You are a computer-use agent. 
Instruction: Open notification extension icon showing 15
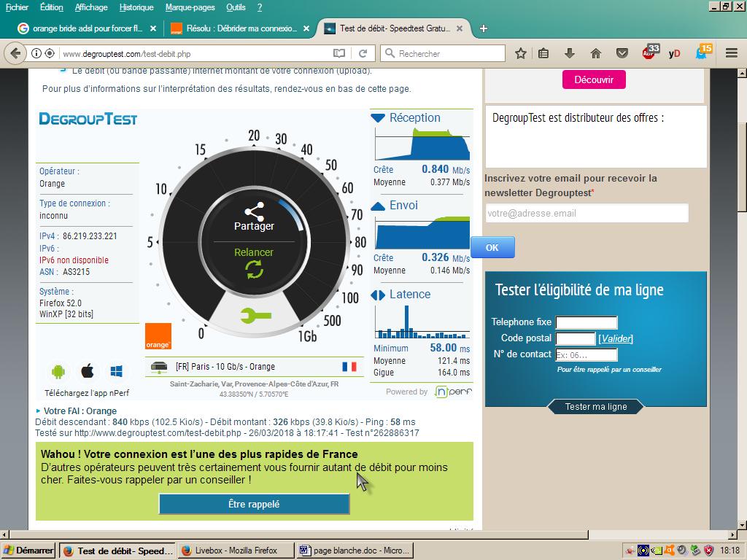coord(703,52)
